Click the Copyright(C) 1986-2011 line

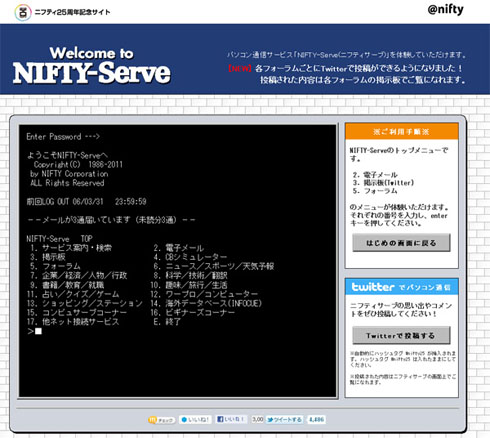(x=78, y=164)
